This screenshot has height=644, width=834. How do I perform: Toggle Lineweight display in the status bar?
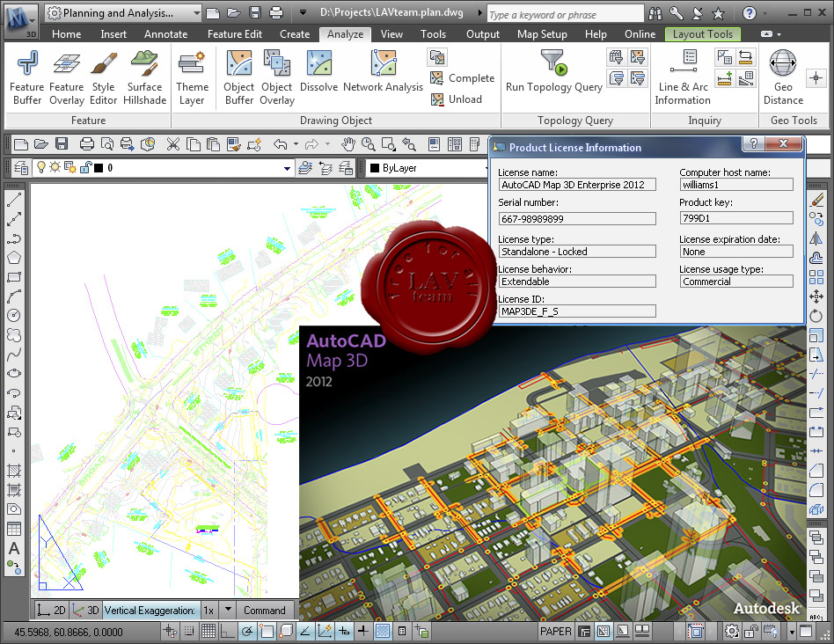click(x=363, y=631)
